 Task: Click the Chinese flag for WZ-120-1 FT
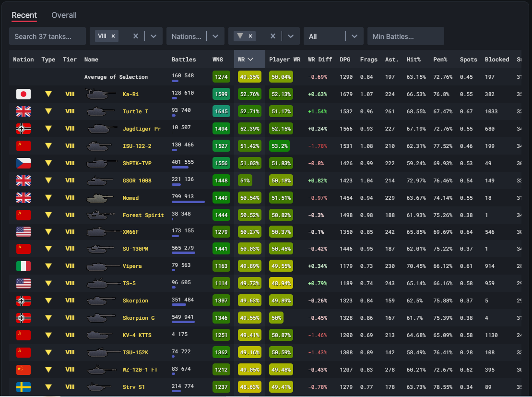(x=23, y=370)
